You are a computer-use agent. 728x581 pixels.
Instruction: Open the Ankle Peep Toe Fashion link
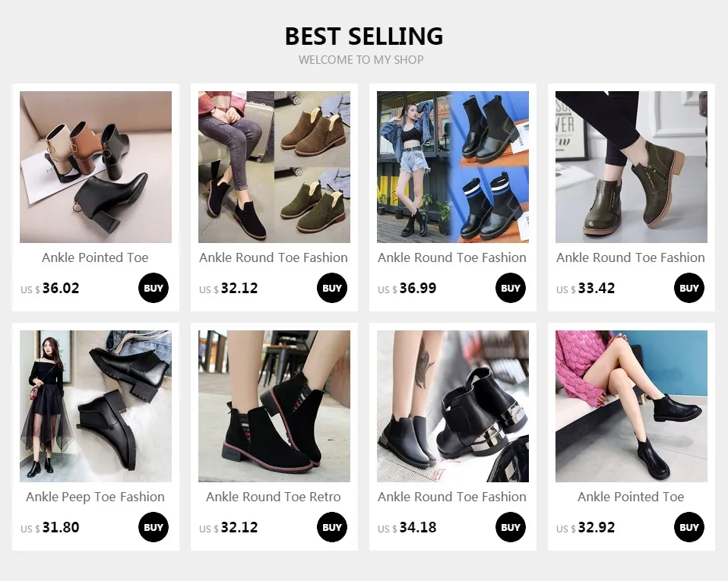tap(96, 497)
